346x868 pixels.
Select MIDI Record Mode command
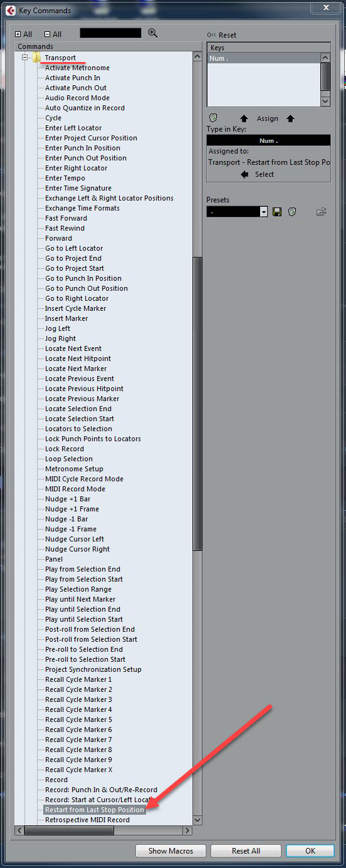[x=75, y=489]
